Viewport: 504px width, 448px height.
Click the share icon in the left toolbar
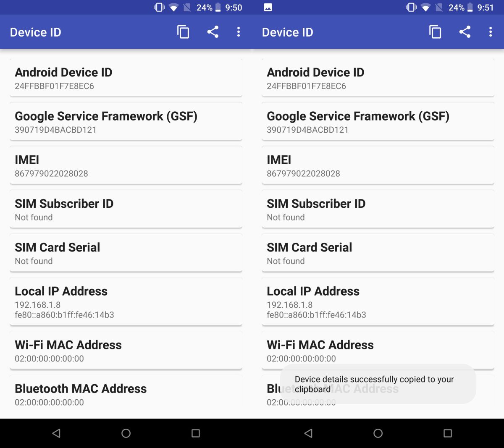click(213, 32)
